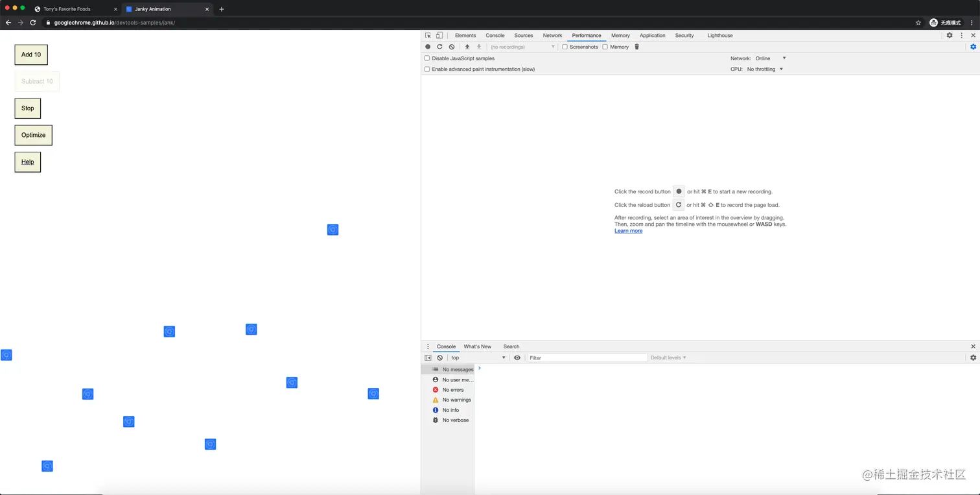The image size is (980, 495).
Task: Click the collect garbage trash icon
Action: (636, 47)
